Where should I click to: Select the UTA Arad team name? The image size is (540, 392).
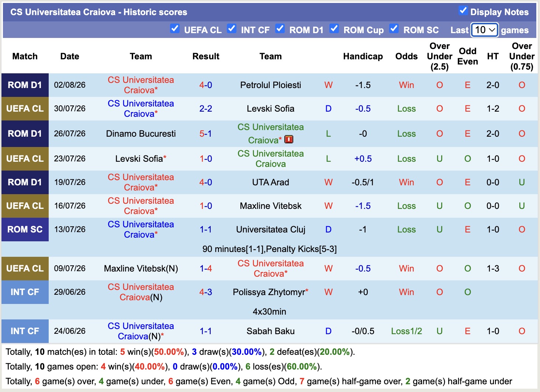click(x=271, y=182)
